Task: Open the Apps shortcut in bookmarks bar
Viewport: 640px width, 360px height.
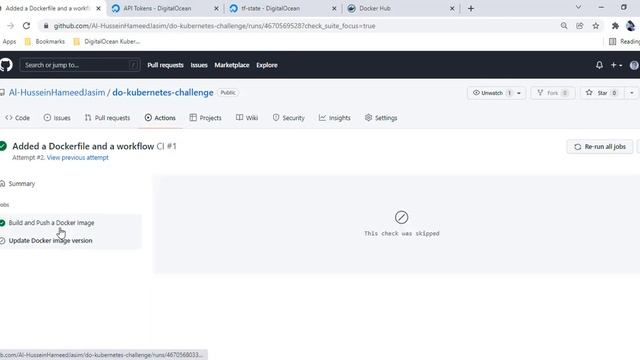Action: coord(9,41)
